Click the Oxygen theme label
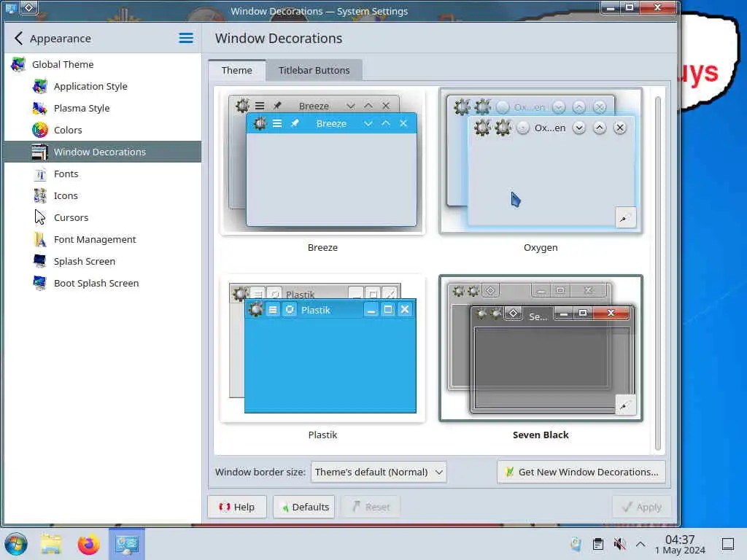This screenshot has height=560, width=747. click(541, 248)
